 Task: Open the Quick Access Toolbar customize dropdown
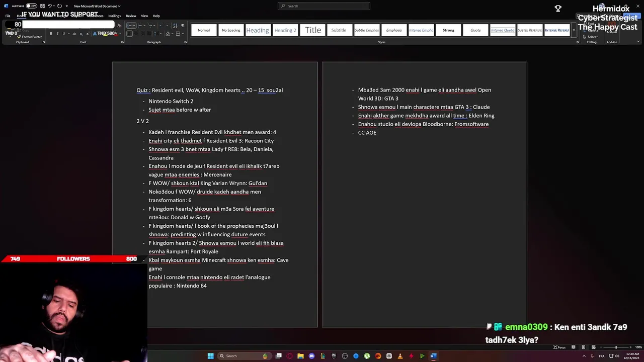click(67, 6)
